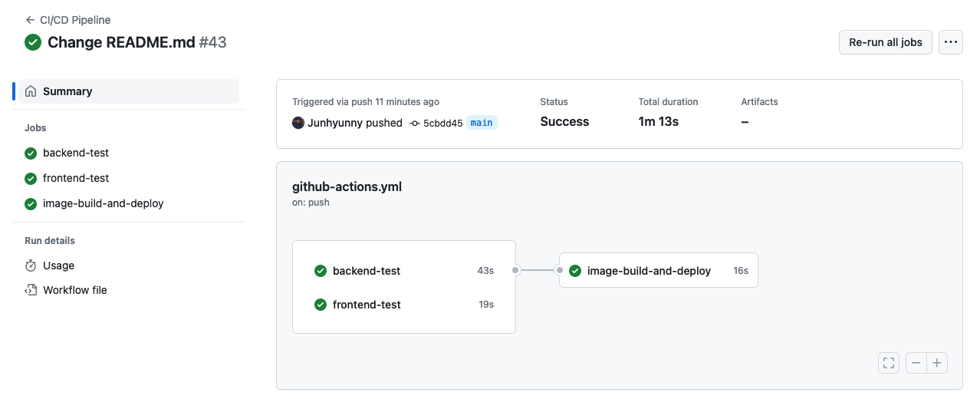Click the main branch label

point(482,123)
